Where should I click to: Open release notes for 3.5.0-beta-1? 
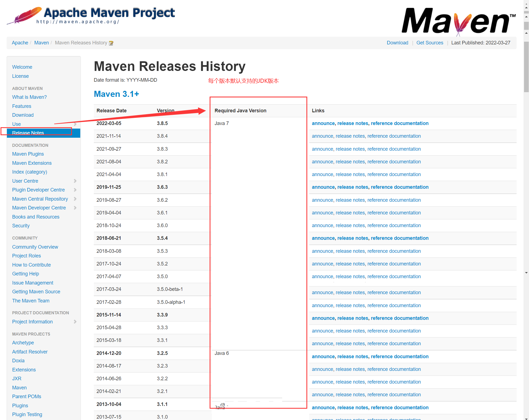350,293
